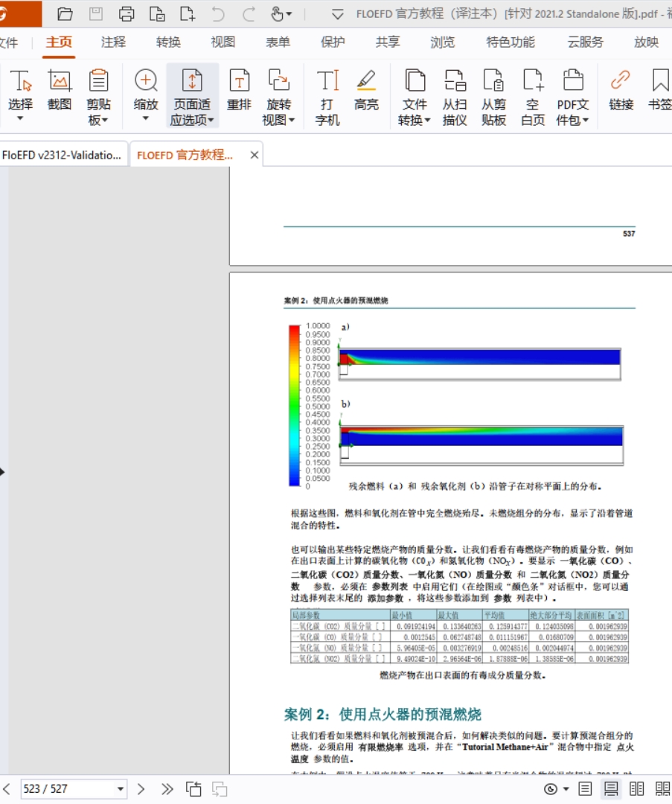The height and width of the screenshot is (804, 672).
Task: Switch to the 注释 ribbon tab
Action: (x=113, y=42)
